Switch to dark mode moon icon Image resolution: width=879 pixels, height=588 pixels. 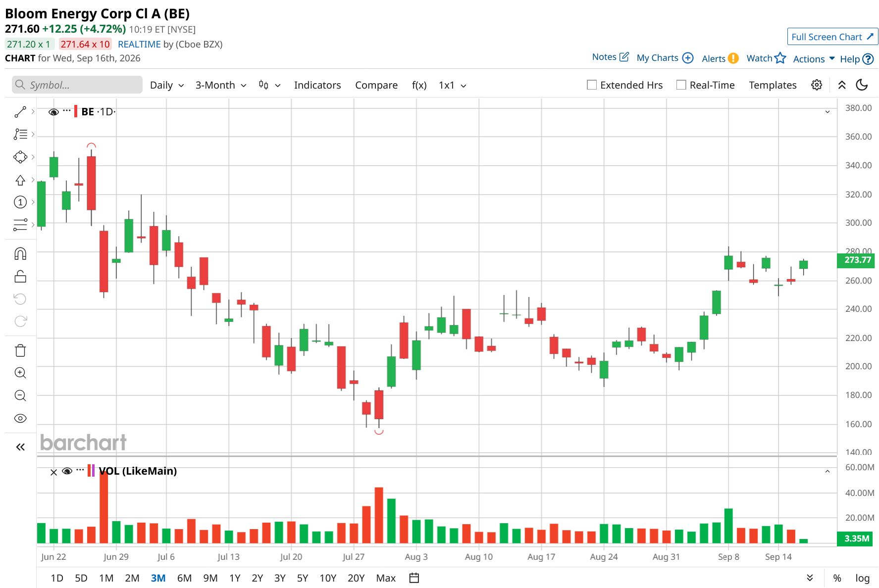click(x=862, y=85)
